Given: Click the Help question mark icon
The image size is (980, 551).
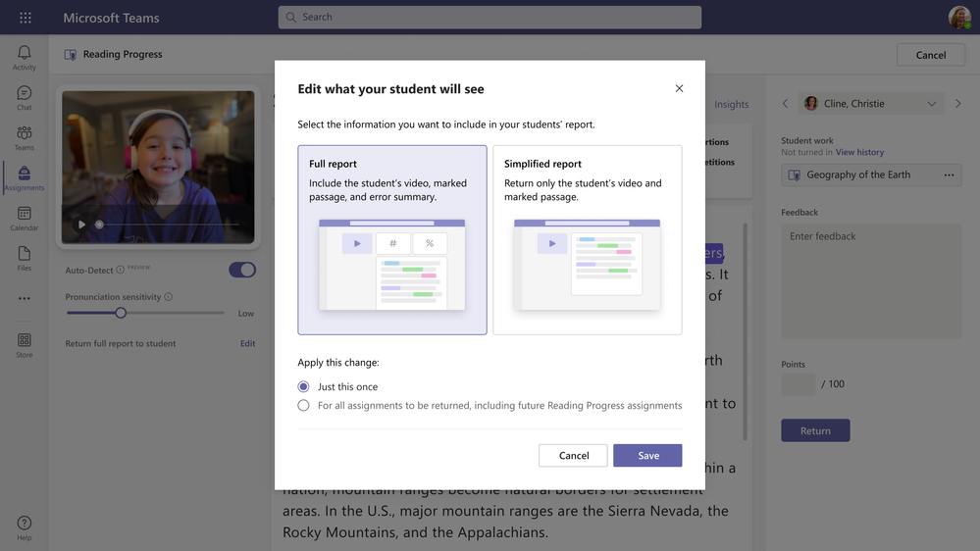Looking at the screenshot, I should pos(25,523).
